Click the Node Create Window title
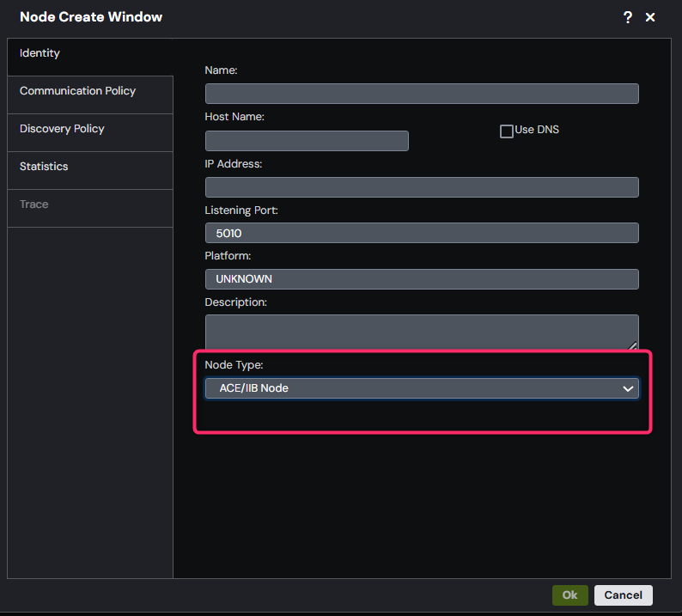This screenshot has height=616, width=682. pyautogui.click(x=91, y=17)
